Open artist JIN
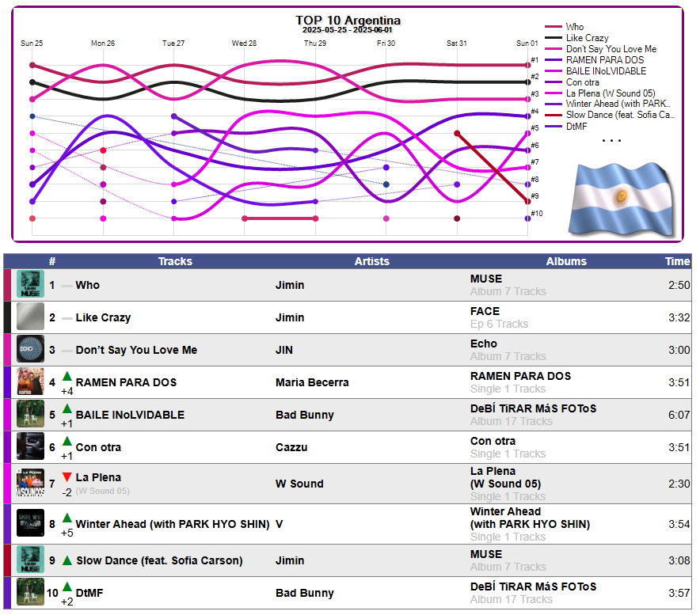This screenshot has height=615, width=700. tap(284, 350)
